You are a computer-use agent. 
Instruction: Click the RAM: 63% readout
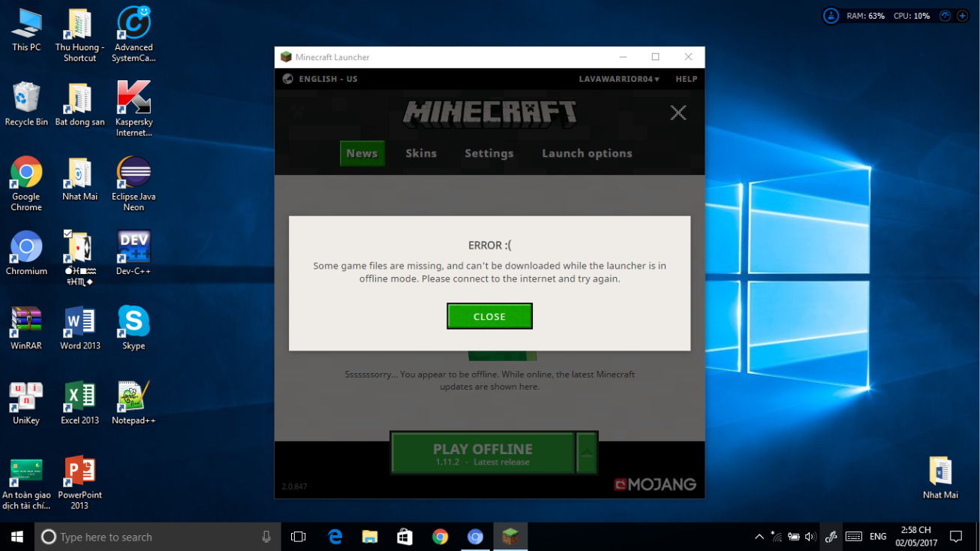coord(865,16)
